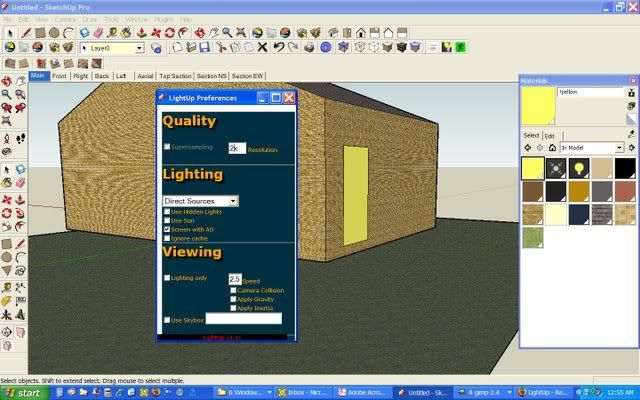Screen dimensions: 640x400
Task: Choose the Axes tool in left toolbar
Action: pos(7,314)
